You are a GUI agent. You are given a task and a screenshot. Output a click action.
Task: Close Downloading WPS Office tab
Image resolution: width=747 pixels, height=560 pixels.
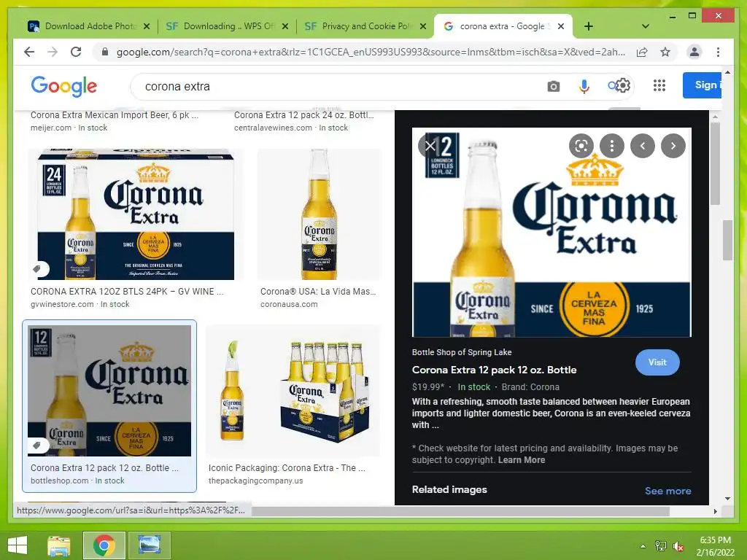point(285,26)
